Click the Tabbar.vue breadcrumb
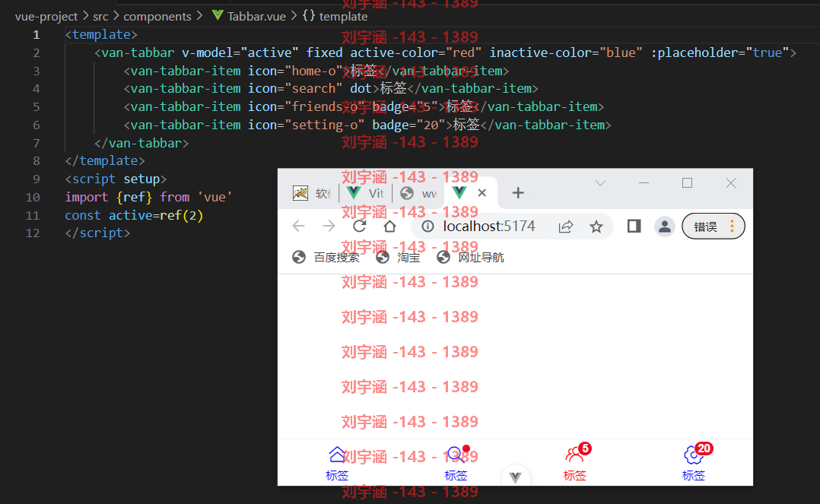Image resolution: width=820 pixels, height=504 pixels. tap(249, 17)
